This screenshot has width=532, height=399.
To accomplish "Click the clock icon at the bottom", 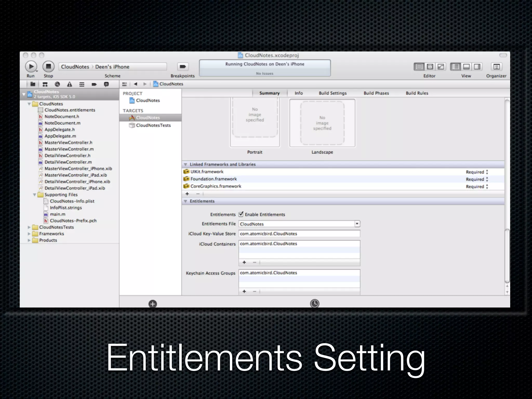I will coord(315,303).
